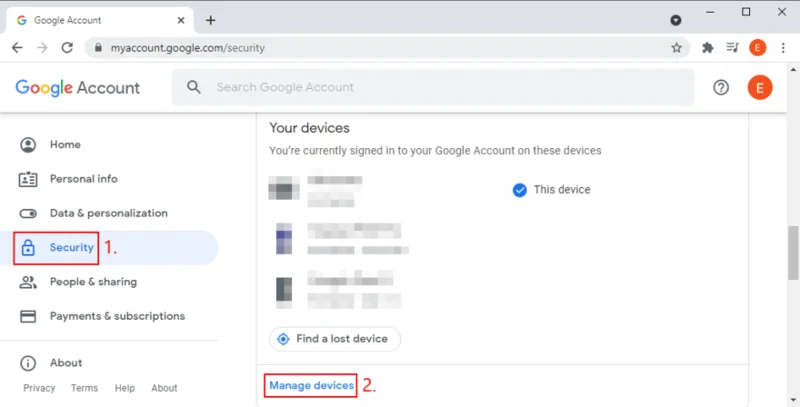Viewport: 800px width, 407px height.
Task: Select the third blurred device entry
Action: (338, 289)
